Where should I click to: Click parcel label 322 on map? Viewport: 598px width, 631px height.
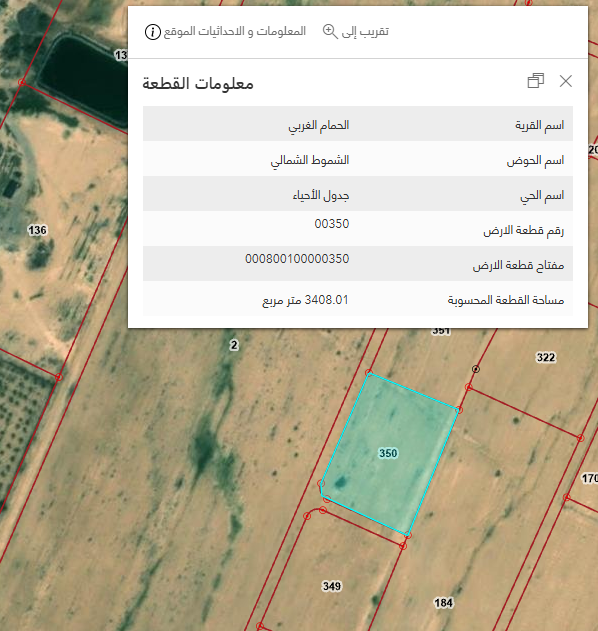(546, 357)
